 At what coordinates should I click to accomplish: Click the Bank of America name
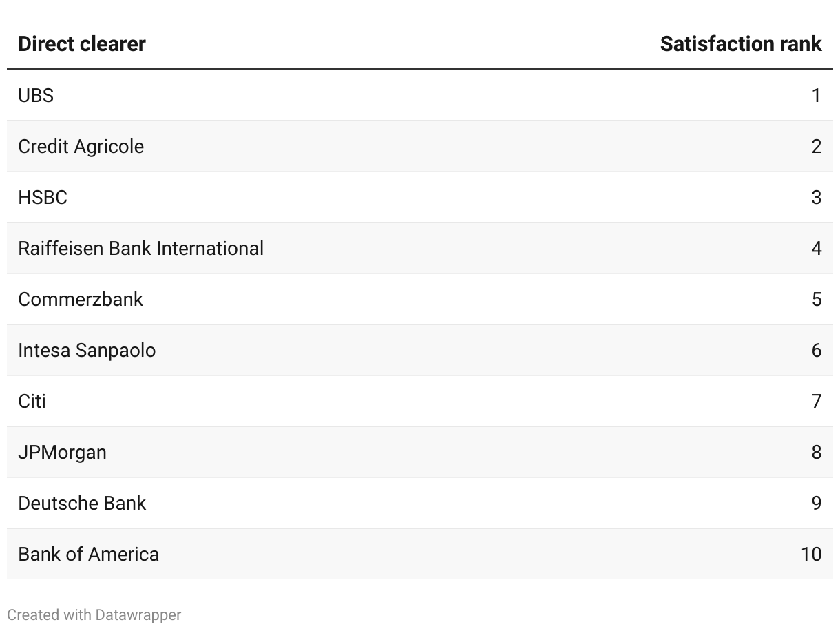[x=88, y=555]
